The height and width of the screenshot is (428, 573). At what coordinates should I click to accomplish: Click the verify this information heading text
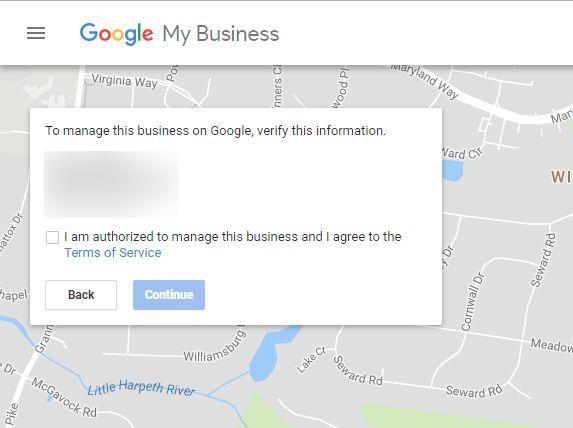pyautogui.click(x=215, y=131)
